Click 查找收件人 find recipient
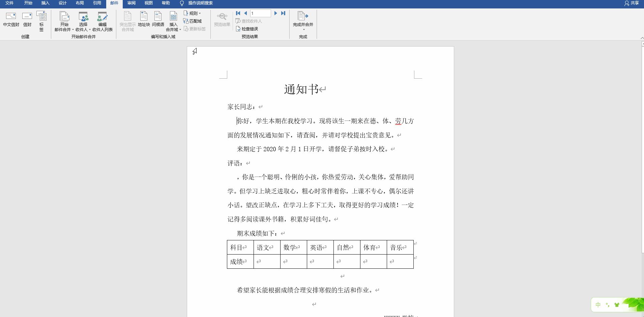 pyautogui.click(x=249, y=21)
